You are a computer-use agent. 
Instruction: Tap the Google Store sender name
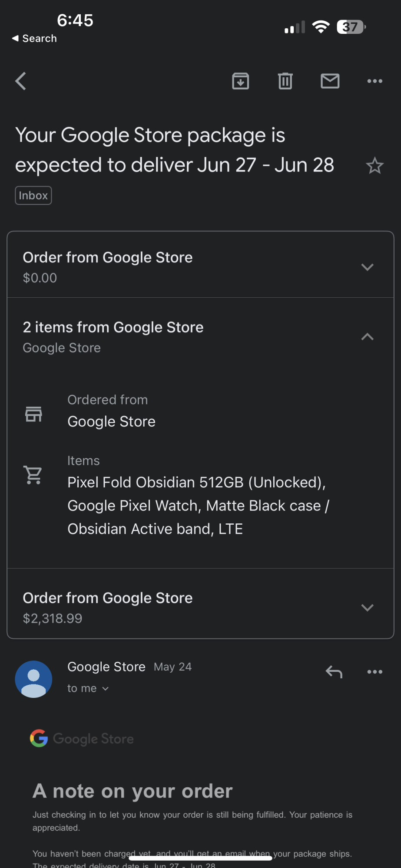(106, 667)
